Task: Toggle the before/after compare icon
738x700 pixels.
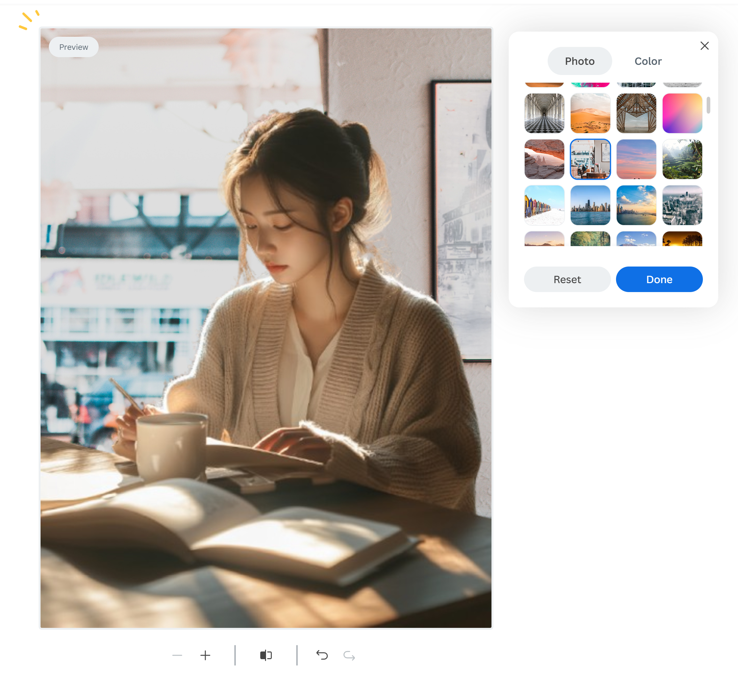Action: click(266, 655)
